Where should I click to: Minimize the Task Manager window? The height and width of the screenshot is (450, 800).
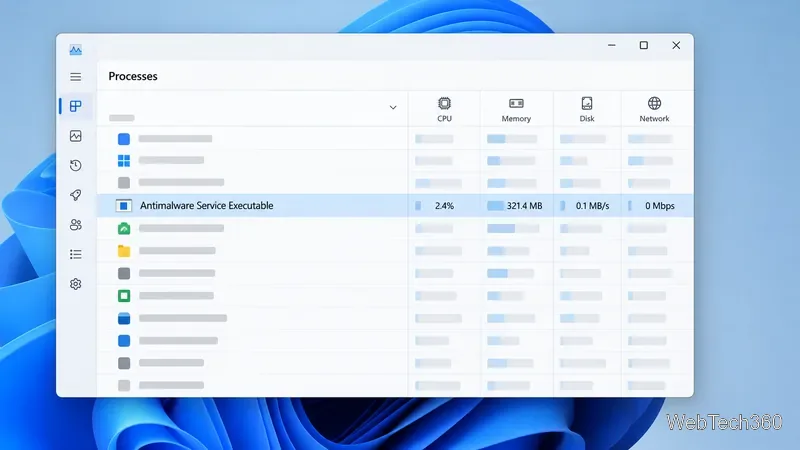[611, 45]
